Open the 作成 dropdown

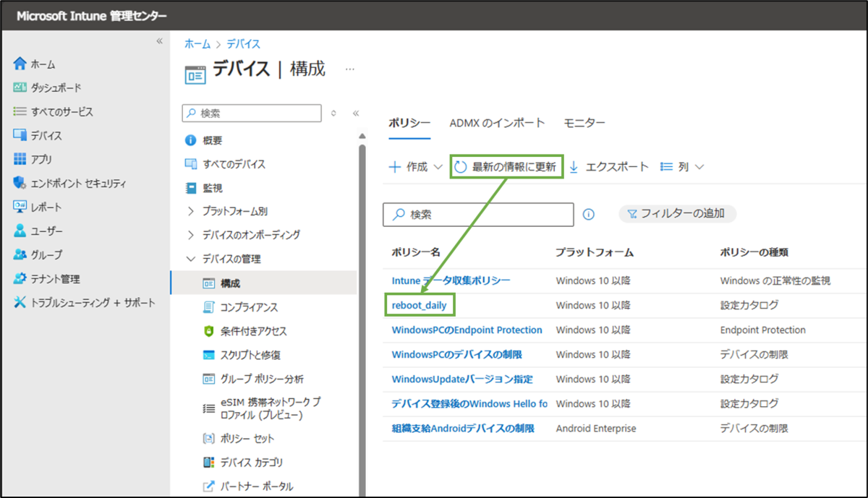(415, 167)
